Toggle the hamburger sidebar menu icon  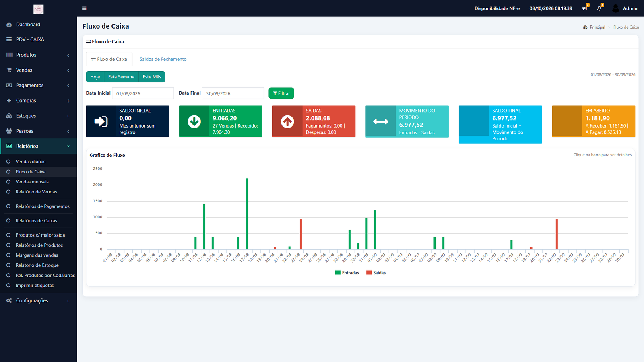point(84,8)
